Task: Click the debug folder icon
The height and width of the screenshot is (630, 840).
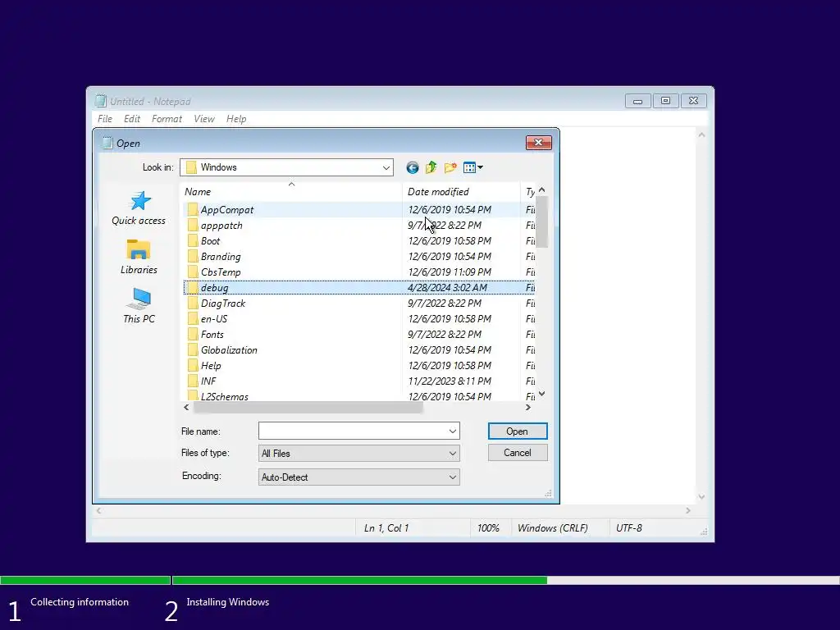Action: click(x=192, y=288)
